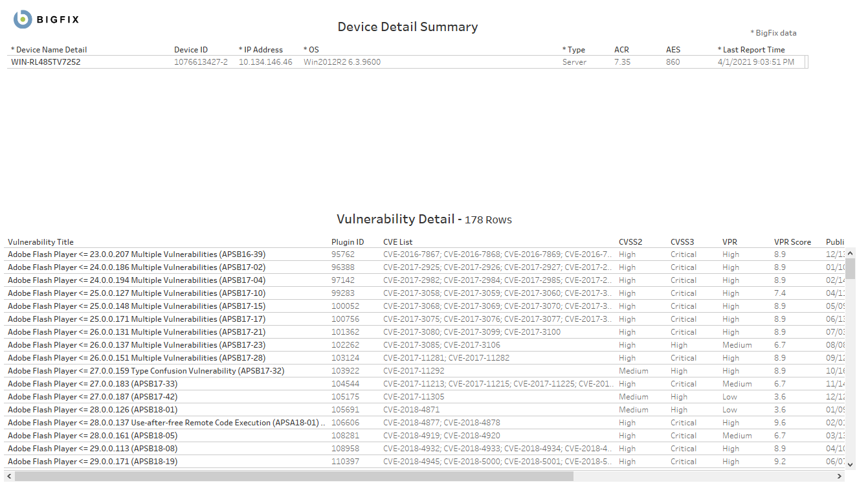
Task: Click left arrow of horizontal scrollbar
Action: [x=8, y=477]
